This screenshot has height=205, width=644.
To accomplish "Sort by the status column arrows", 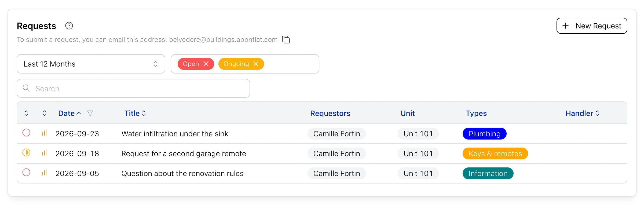I will coord(26,113).
